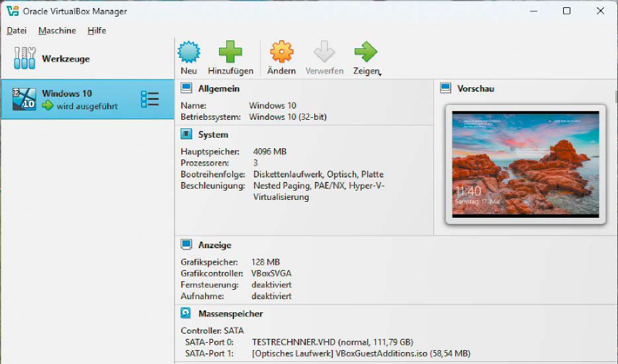Open the Massenspeicher settings heading
This screenshot has width=618, height=364.
pos(230,314)
